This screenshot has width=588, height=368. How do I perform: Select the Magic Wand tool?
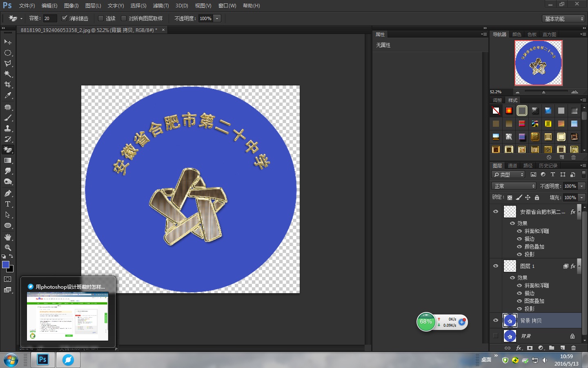tap(8, 74)
